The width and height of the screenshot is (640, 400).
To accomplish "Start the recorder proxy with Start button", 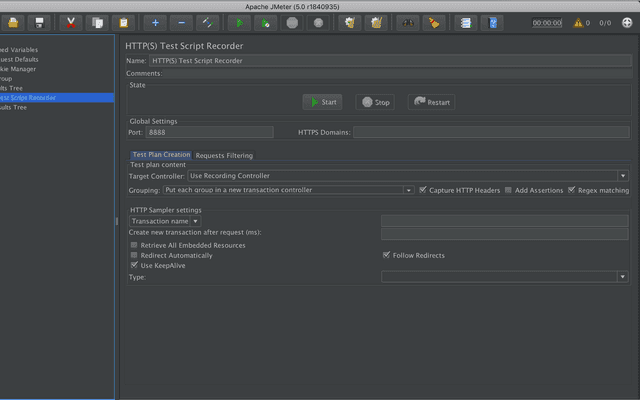I will (322, 102).
